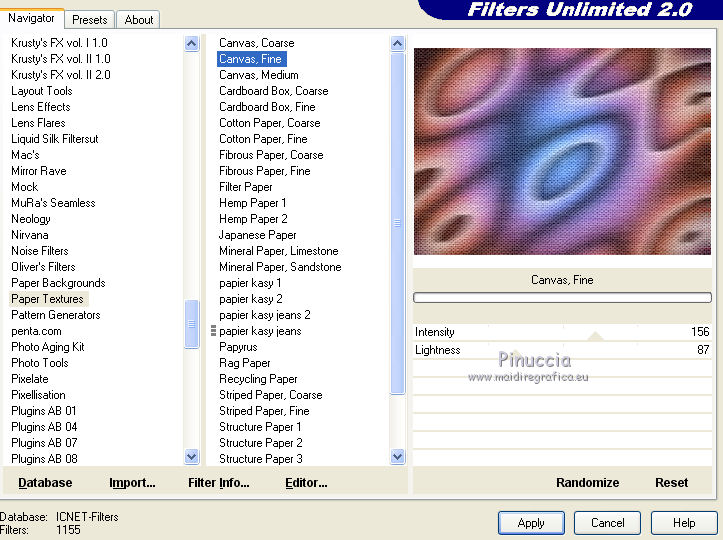The image size is (723, 540).
Task: Click the Apply button
Action: click(531, 523)
